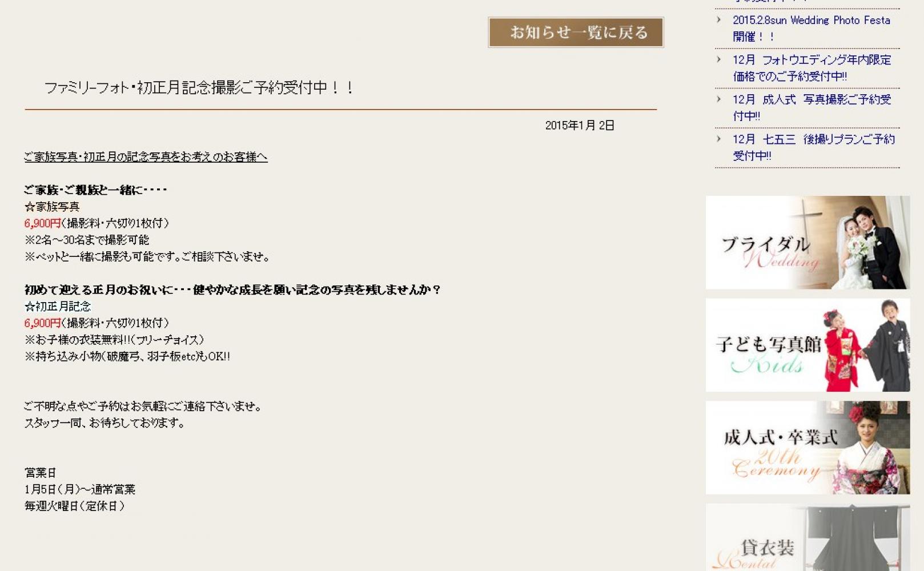Open the ブライダル Wedding banner
The image size is (924, 571).
tap(808, 243)
